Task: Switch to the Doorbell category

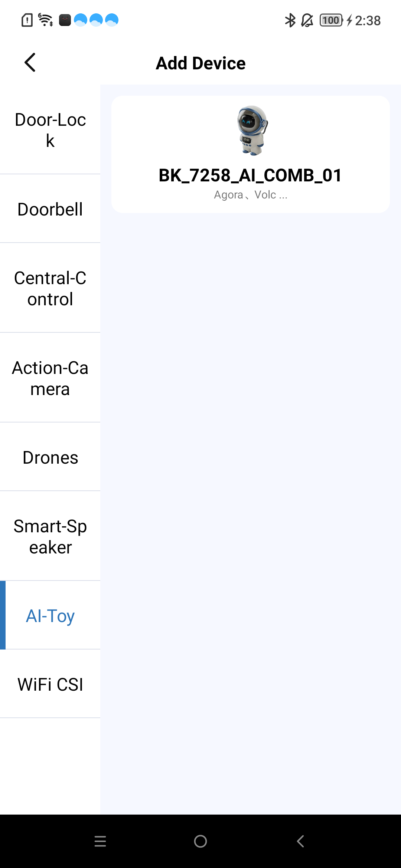Action: point(50,209)
